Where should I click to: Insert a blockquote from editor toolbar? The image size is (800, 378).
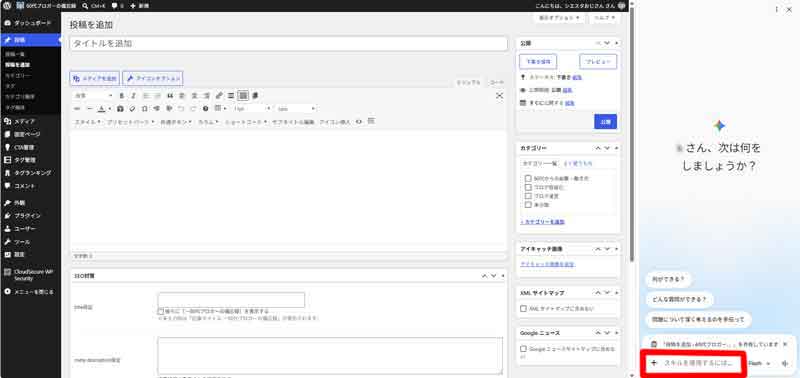coord(170,95)
